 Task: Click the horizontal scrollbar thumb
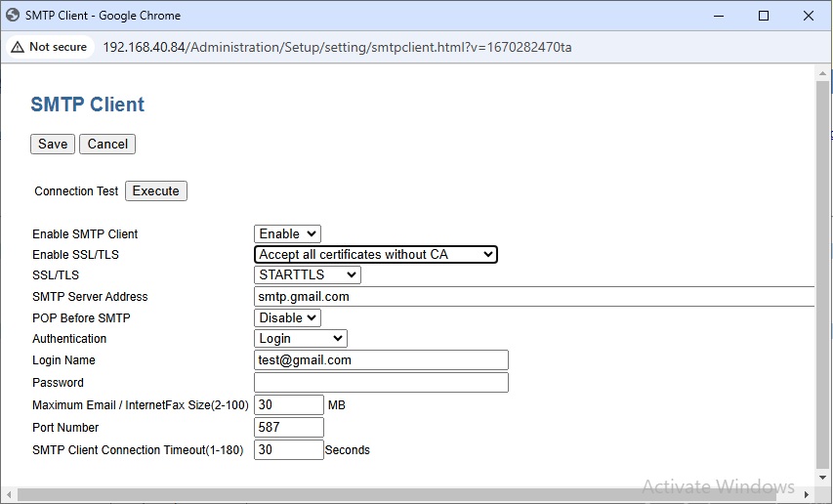396,494
